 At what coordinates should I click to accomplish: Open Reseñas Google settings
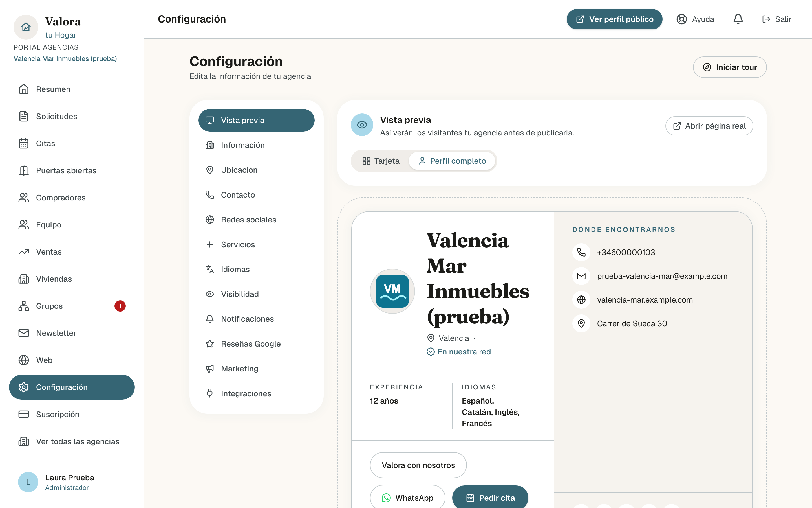pyautogui.click(x=256, y=344)
